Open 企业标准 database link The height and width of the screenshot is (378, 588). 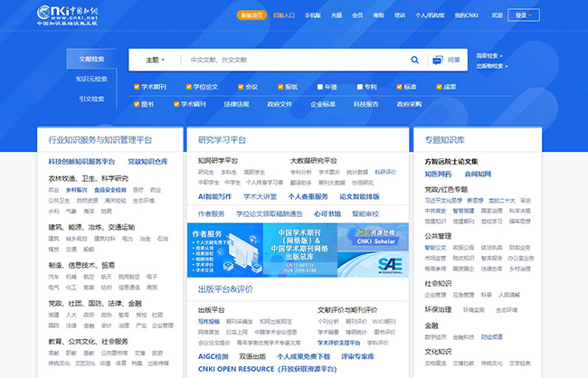click(323, 104)
